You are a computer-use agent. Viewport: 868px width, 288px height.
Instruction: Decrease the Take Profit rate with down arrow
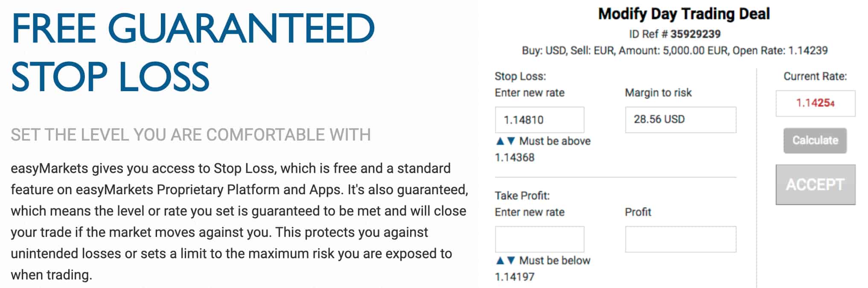(x=511, y=260)
